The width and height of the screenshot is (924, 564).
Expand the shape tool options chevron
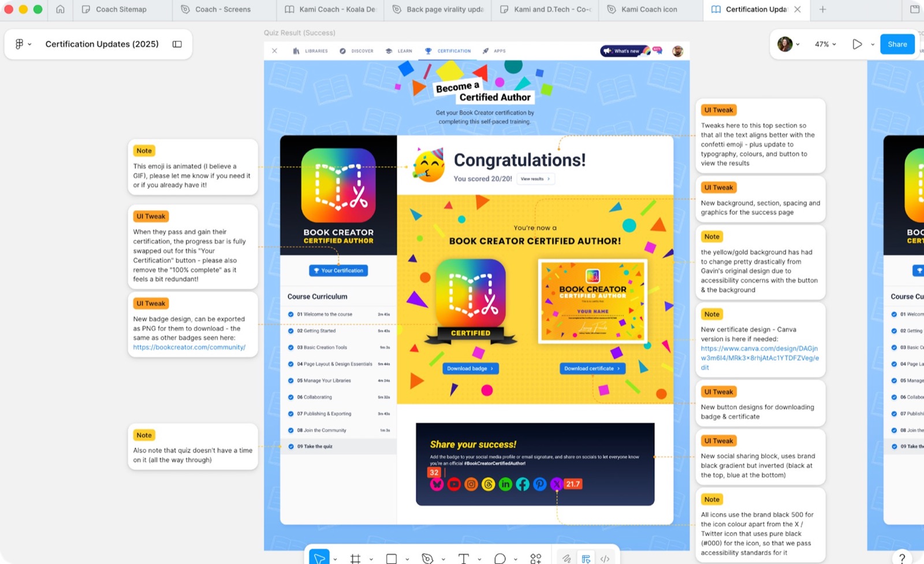click(407, 559)
